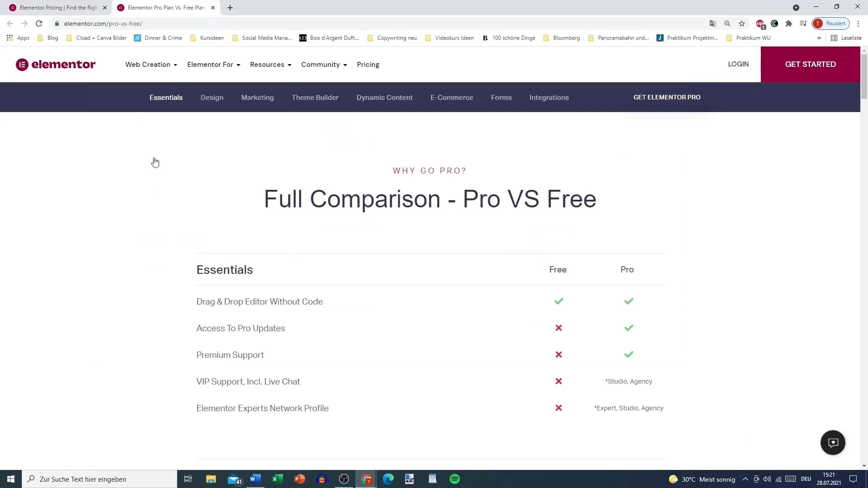Screen dimensions: 868x488
Task: Open taskbar clock and date
Action: tap(829, 479)
